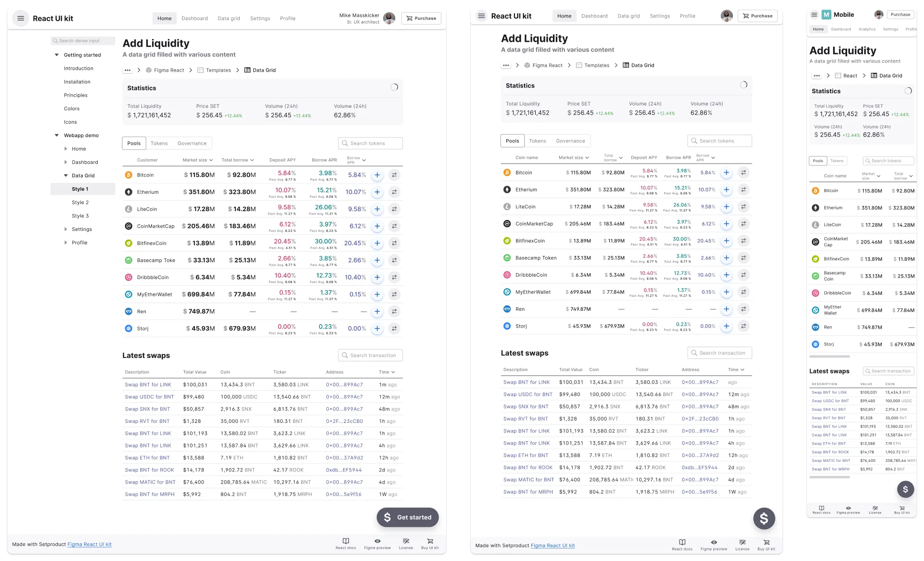Click Buy UI kit cart icon in mobile footer

coord(902,508)
